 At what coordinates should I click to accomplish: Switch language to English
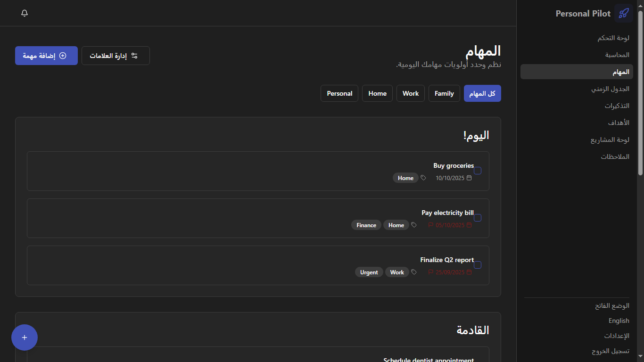pos(619,321)
